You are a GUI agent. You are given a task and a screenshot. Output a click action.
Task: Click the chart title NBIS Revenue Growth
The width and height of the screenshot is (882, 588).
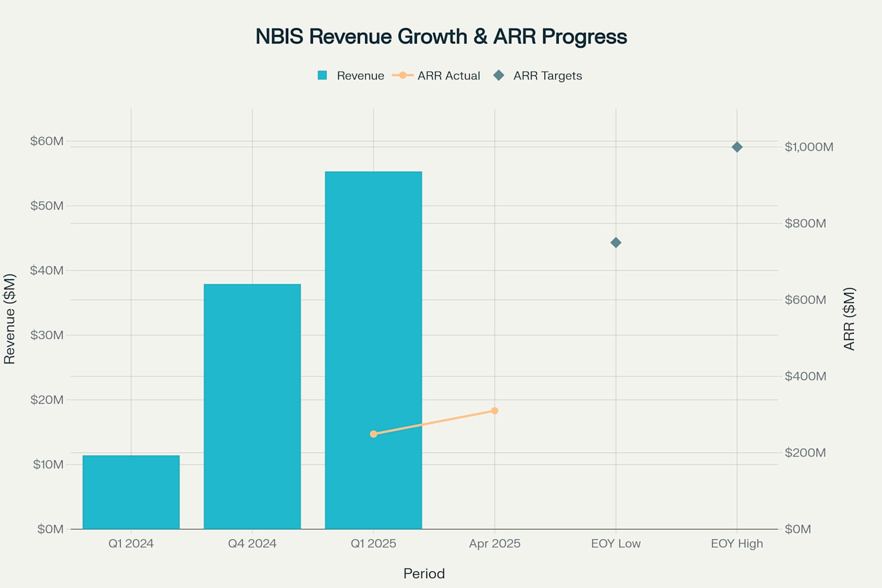[x=441, y=36]
